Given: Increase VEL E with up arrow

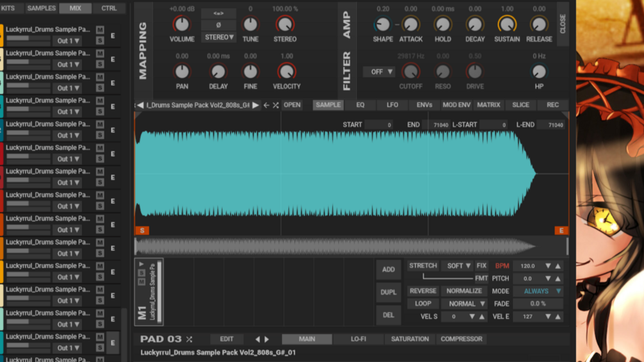Looking at the screenshot, I should [x=557, y=317].
